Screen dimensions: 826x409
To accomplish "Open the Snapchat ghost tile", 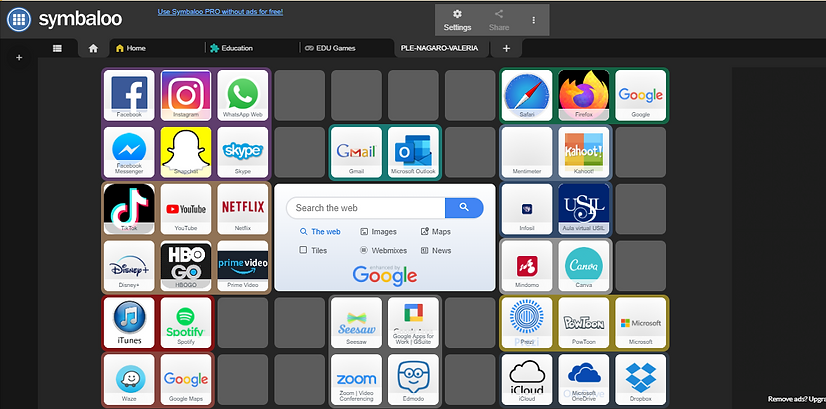I will point(186,152).
